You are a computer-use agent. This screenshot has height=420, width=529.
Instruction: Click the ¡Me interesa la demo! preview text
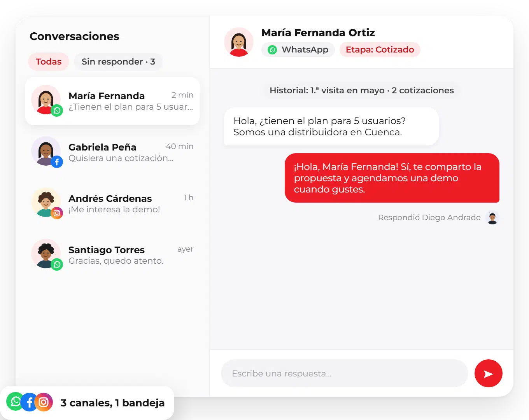click(114, 210)
